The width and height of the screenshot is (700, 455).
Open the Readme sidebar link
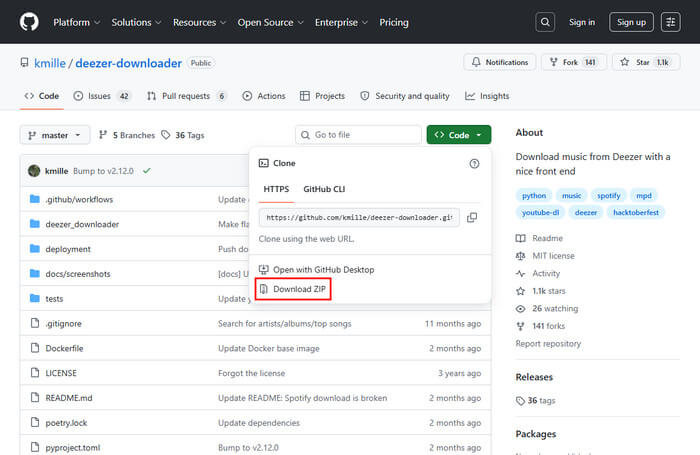539,238
